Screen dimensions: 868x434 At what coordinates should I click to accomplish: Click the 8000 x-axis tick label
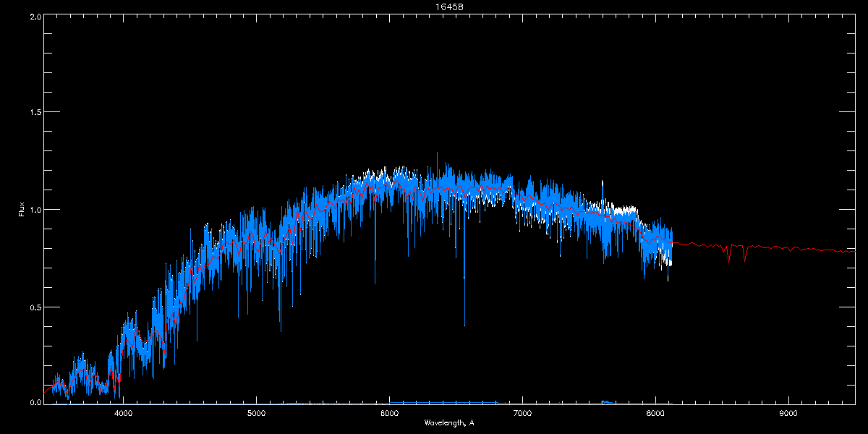click(x=655, y=414)
